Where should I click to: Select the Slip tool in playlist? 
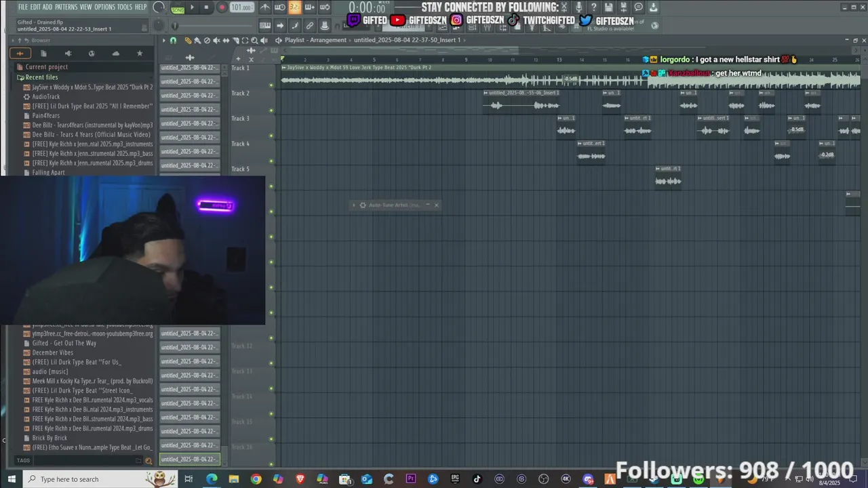(x=226, y=40)
